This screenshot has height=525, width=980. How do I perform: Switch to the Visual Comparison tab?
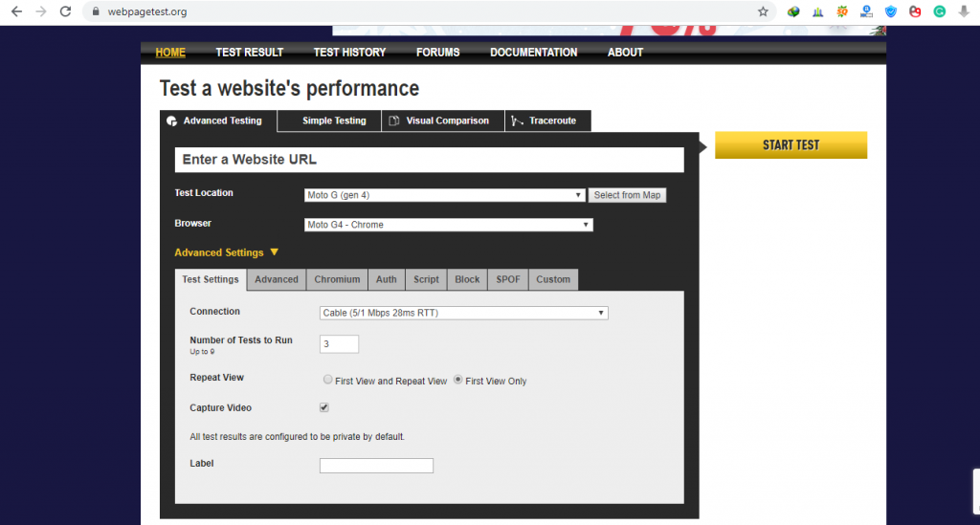pyautogui.click(x=442, y=120)
